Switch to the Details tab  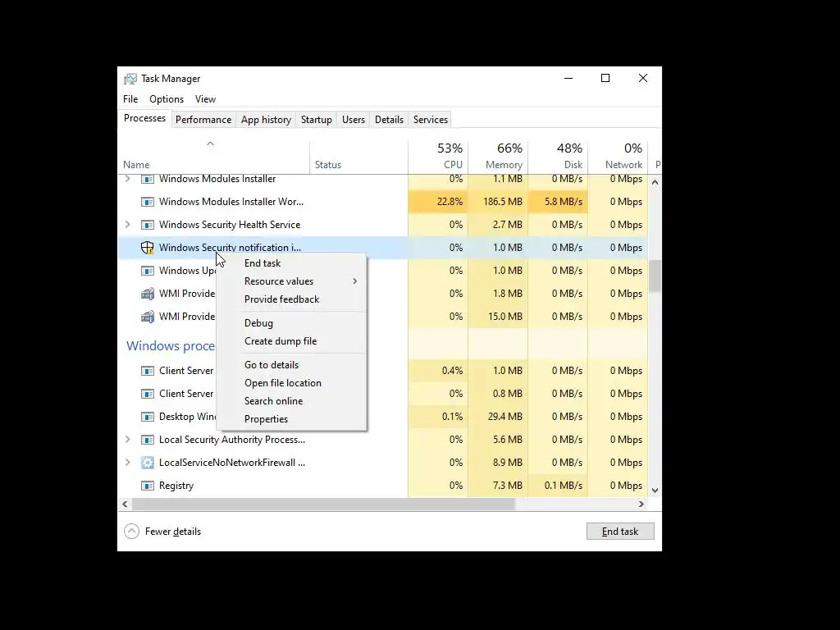click(x=389, y=120)
